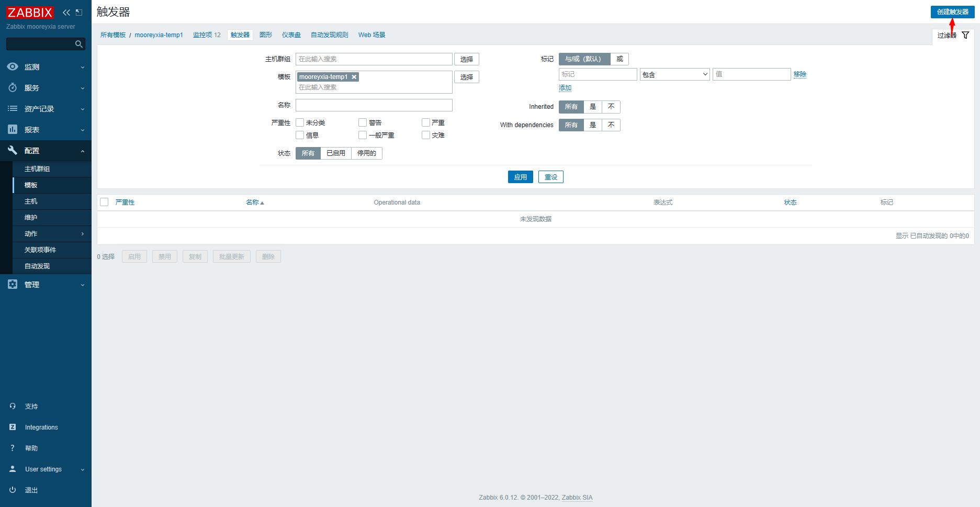Sort by name using the arrow header
This screenshot has width=980, height=507.
[x=255, y=202]
